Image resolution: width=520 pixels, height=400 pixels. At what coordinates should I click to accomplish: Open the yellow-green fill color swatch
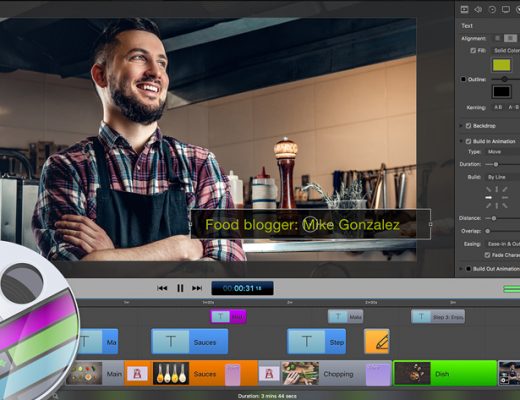[502, 65]
